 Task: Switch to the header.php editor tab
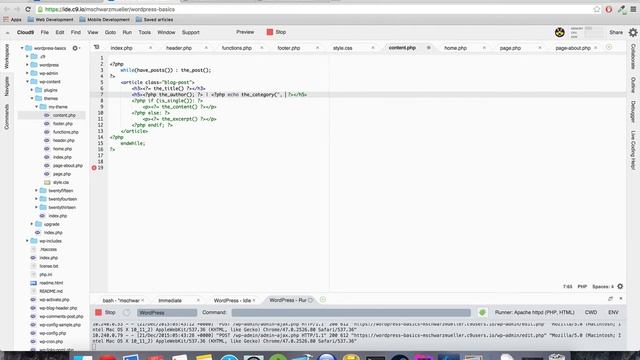pyautogui.click(x=179, y=48)
